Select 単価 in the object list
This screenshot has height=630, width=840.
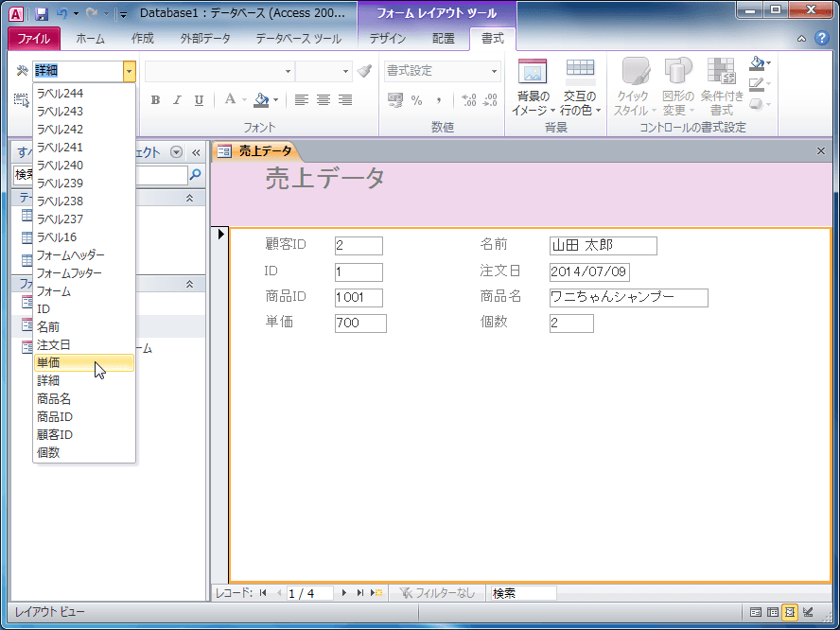tap(83, 362)
